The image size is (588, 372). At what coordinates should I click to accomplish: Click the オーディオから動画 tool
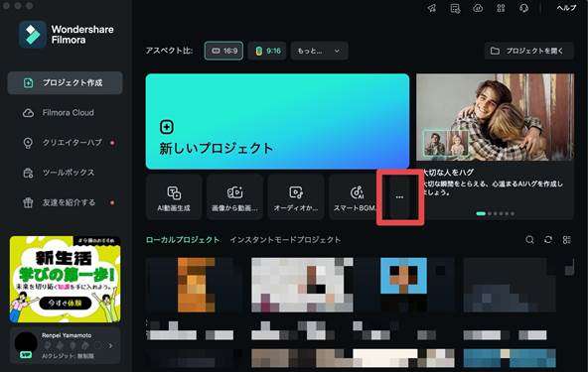point(296,197)
